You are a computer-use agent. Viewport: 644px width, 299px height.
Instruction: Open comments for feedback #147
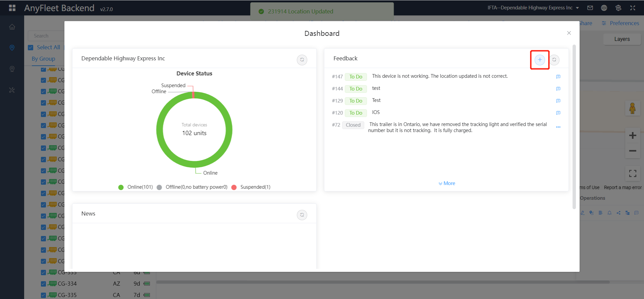coord(558,77)
